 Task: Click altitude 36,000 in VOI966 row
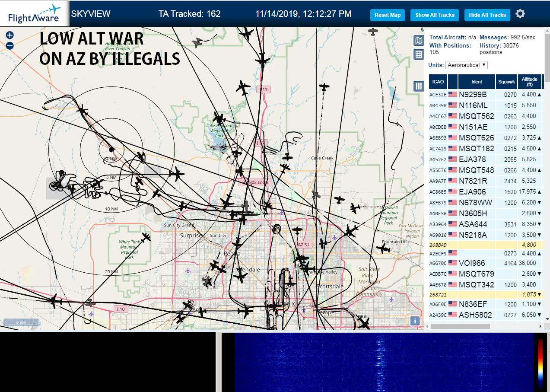click(x=528, y=263)
